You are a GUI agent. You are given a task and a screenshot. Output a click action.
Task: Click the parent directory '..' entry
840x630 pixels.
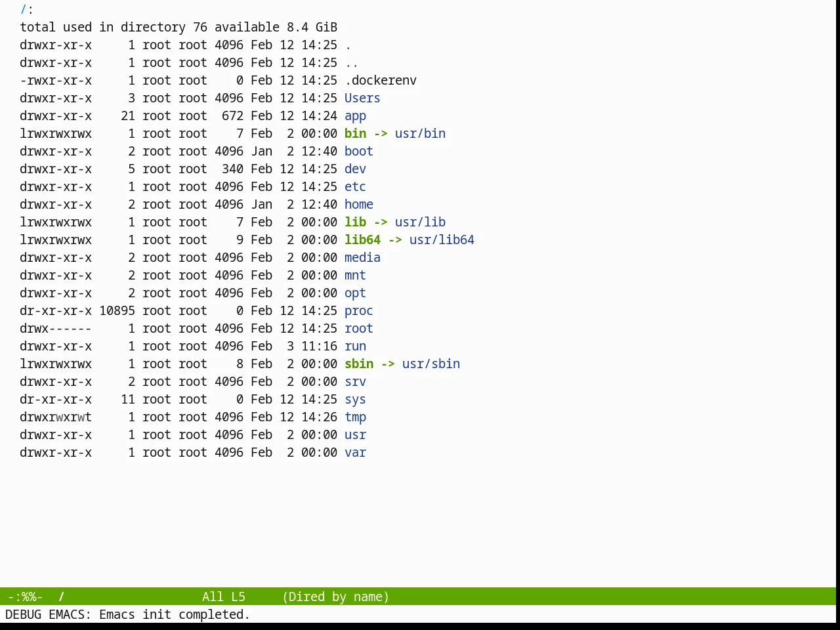click(352, 62)
